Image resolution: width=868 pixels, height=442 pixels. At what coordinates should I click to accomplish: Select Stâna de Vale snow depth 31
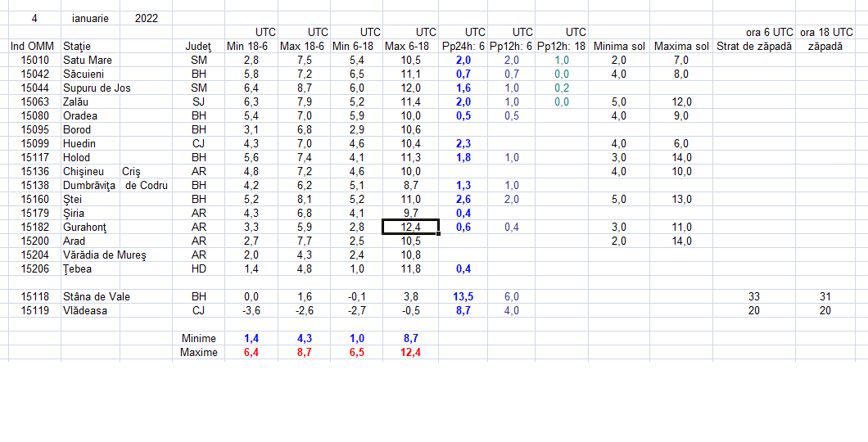(825, 296)
